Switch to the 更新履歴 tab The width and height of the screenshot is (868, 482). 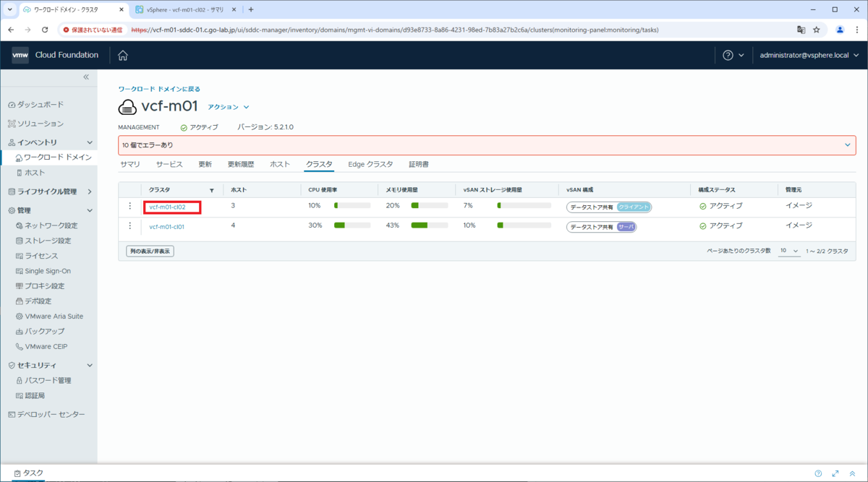coord(241,164)
